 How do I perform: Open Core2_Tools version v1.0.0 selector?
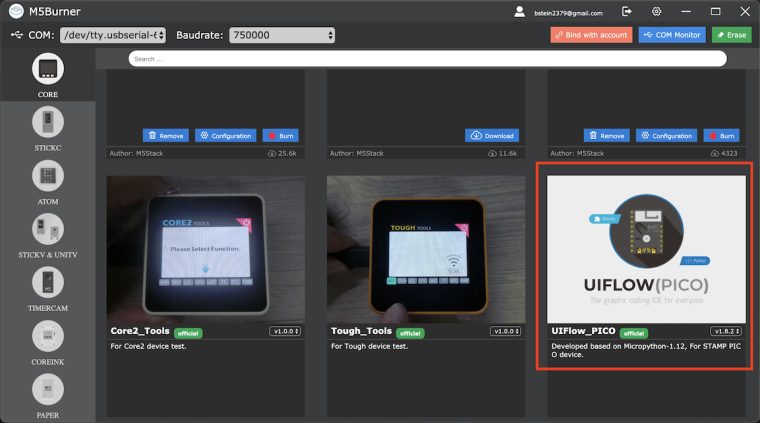click(x=285, y=331)
